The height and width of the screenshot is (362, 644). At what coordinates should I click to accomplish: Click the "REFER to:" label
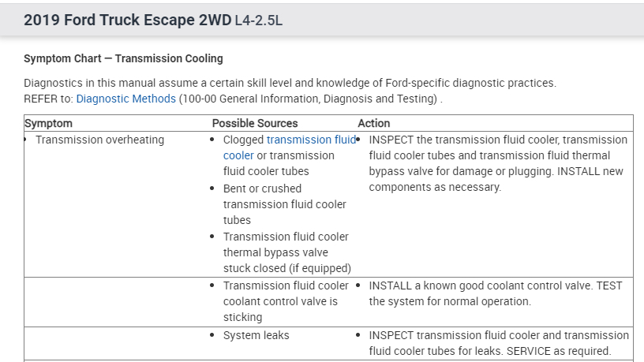(x=49, y=99)
